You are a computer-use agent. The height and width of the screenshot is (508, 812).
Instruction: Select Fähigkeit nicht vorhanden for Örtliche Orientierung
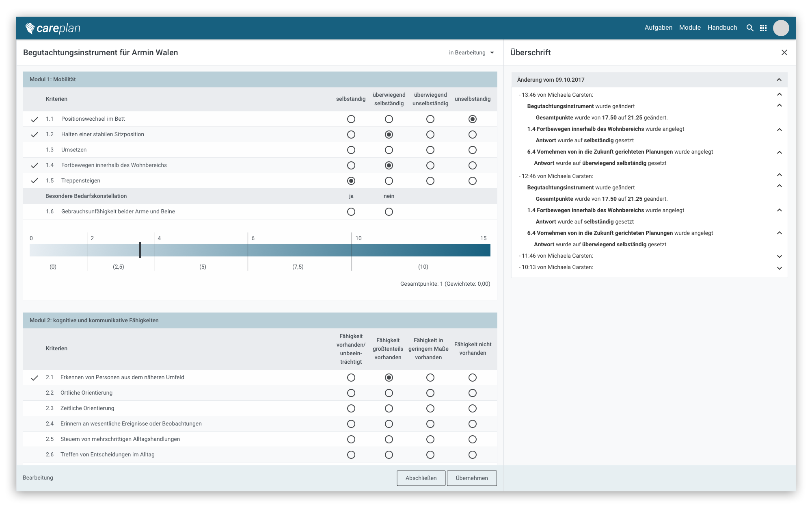pos(472,393)
